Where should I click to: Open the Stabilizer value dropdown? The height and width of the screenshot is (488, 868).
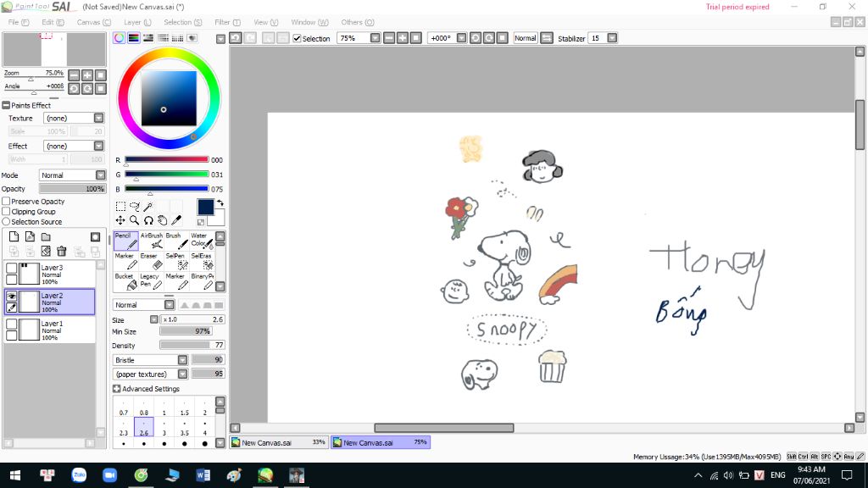tap(612, 38)
